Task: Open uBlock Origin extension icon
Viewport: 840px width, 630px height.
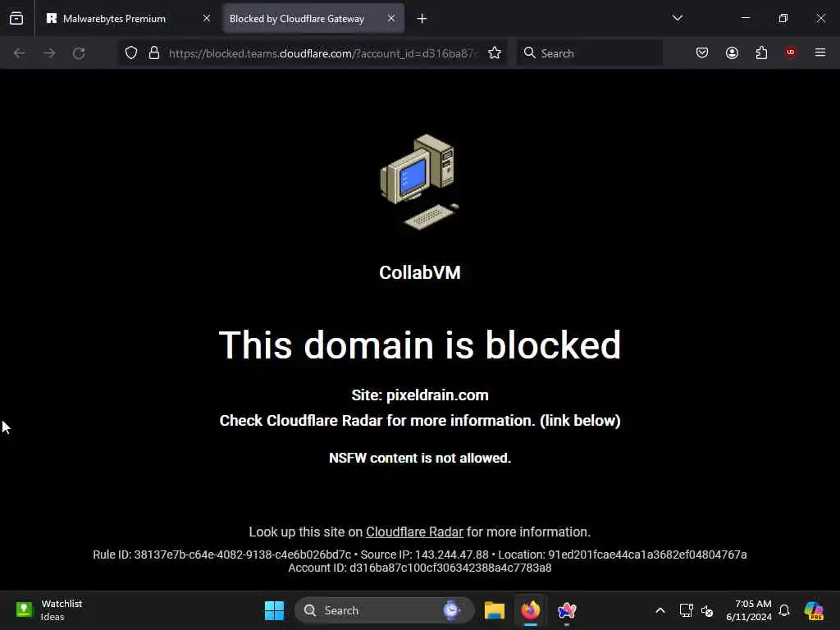Action: tap(791, 52)
